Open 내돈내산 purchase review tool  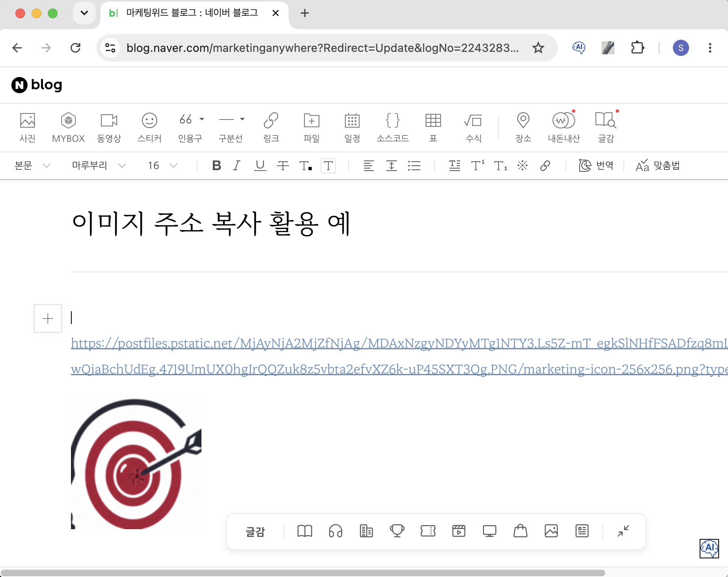click(564, 127)
